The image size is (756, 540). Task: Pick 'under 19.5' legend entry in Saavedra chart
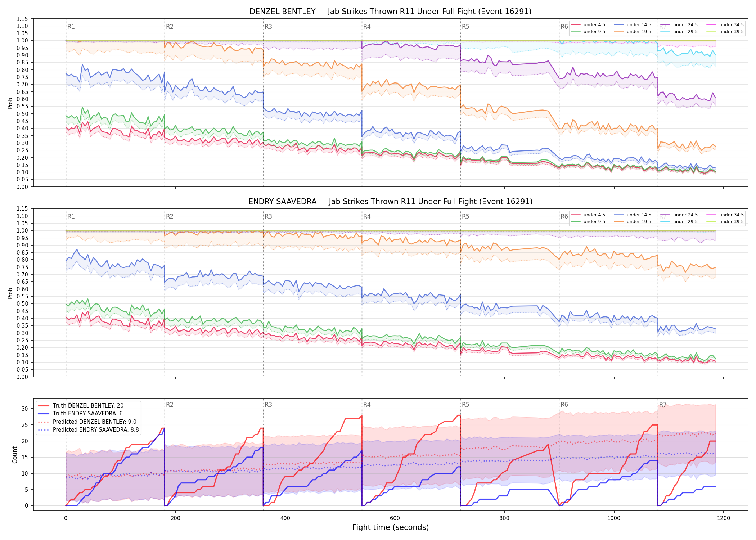[x=633, y=222]
